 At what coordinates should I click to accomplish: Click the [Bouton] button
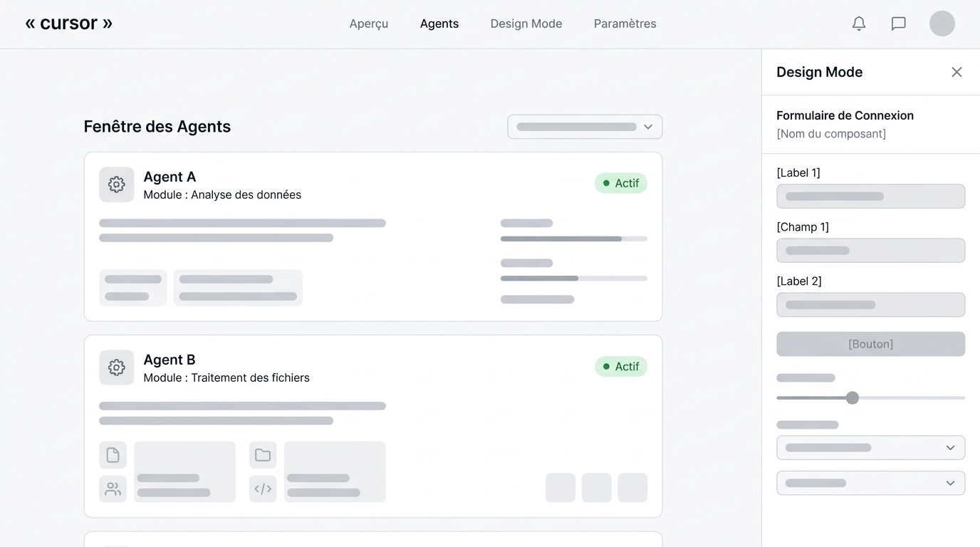[870, 344]
